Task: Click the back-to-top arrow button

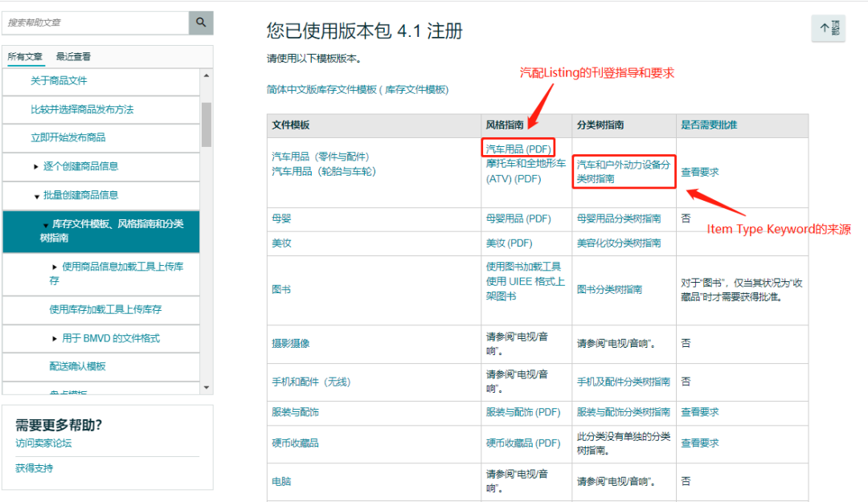Action: 828,28
